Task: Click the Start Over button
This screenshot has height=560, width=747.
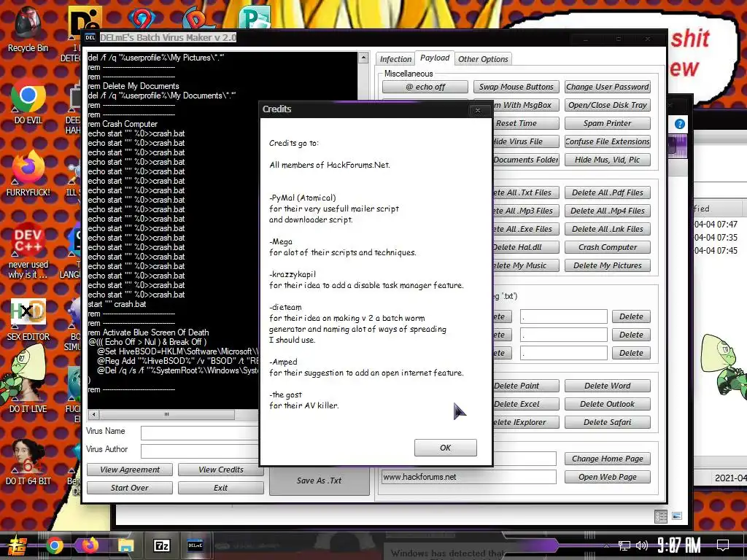Action: coord(130,488)
